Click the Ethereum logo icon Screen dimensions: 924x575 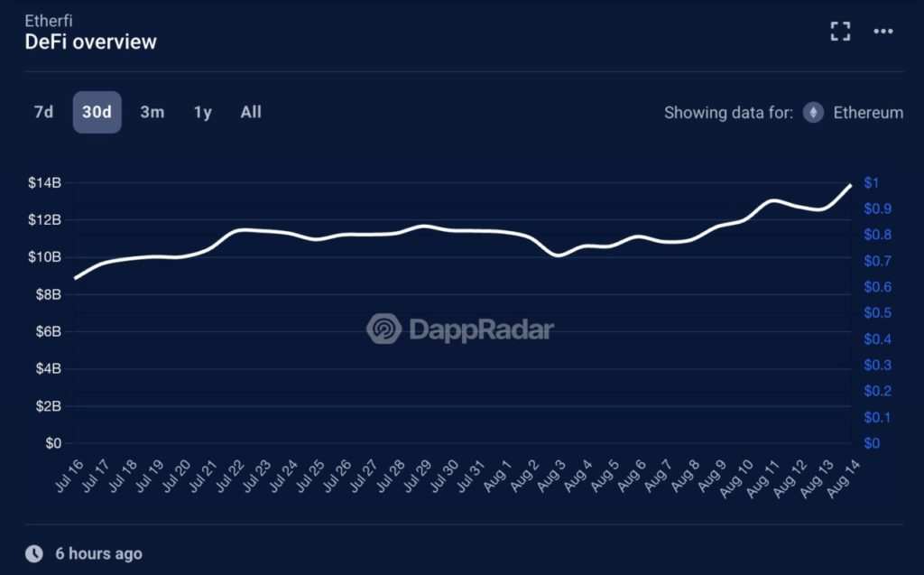[x=813, y=113]
